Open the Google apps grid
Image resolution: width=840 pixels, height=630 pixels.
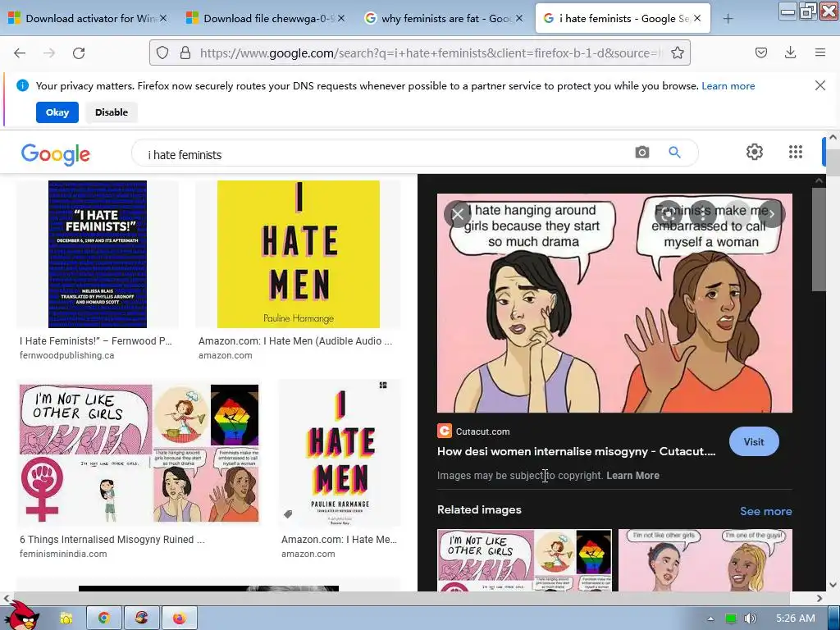point(796,152)
